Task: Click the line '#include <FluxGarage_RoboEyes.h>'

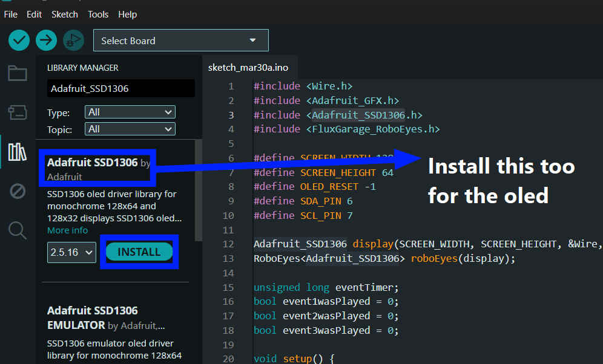Action: pyautogui.click(x=346, y=129)
